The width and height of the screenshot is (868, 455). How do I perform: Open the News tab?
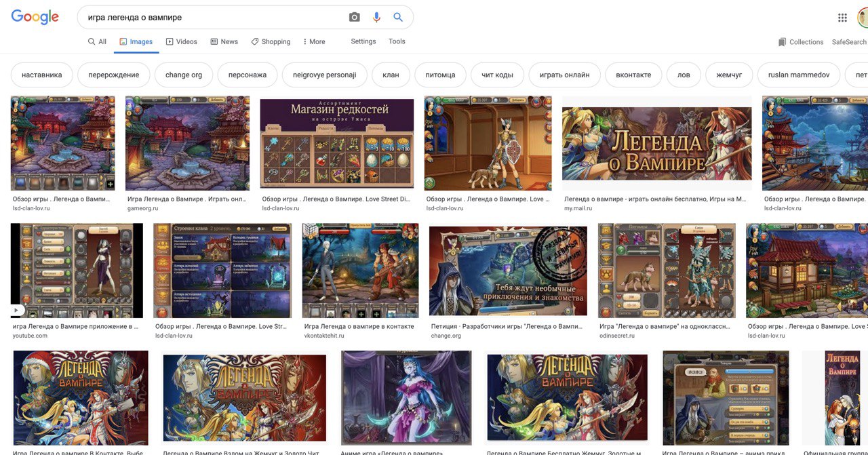(x=224, y=41)
